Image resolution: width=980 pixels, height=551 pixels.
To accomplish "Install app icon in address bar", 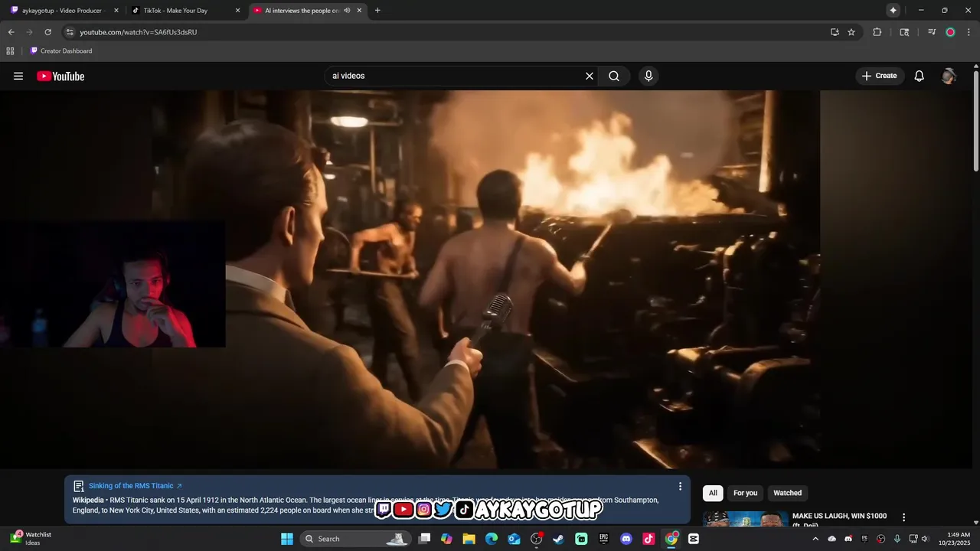I will [x=835, y=32].
